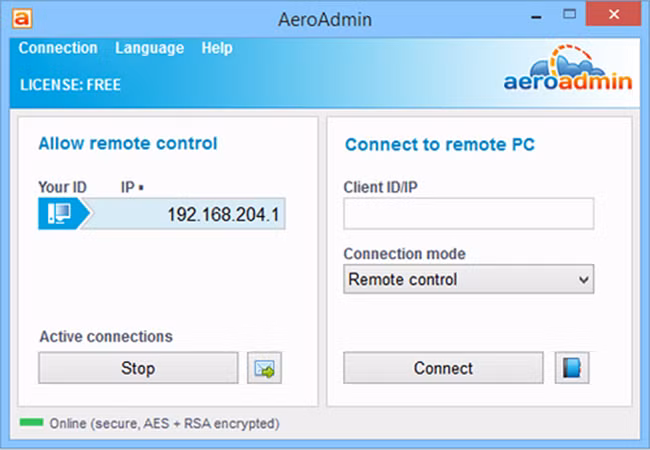The width and height of the screenshot is (650, 450).
Task: Expand the Connection mode dropdown arrow
Action: click(583, 280)
